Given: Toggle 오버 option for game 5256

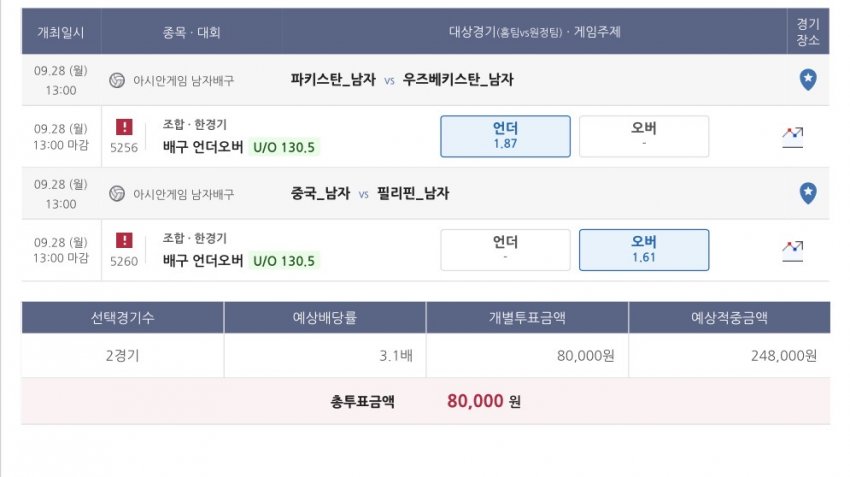Looking at the screenshot, I should 644,136.
